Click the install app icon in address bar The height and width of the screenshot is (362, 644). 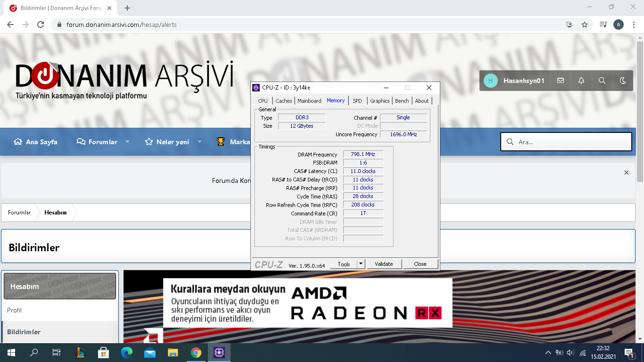pyautogui.click(x=570, y=25)
